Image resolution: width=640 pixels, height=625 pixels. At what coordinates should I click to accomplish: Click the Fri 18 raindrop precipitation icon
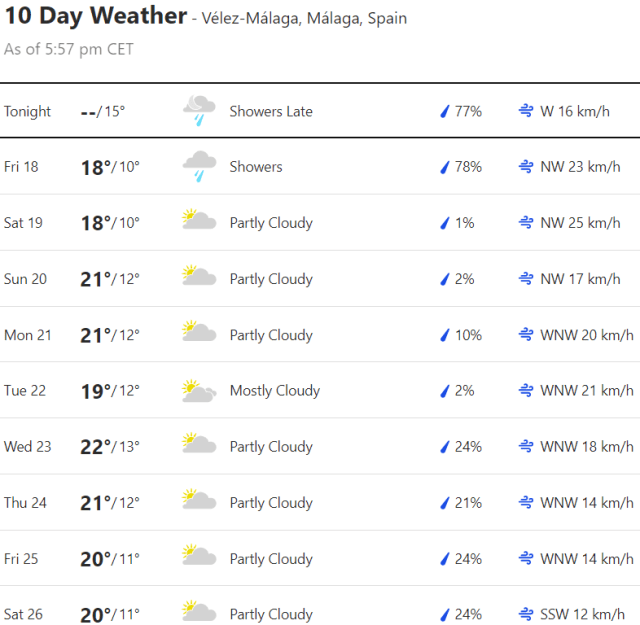[445, 167]
